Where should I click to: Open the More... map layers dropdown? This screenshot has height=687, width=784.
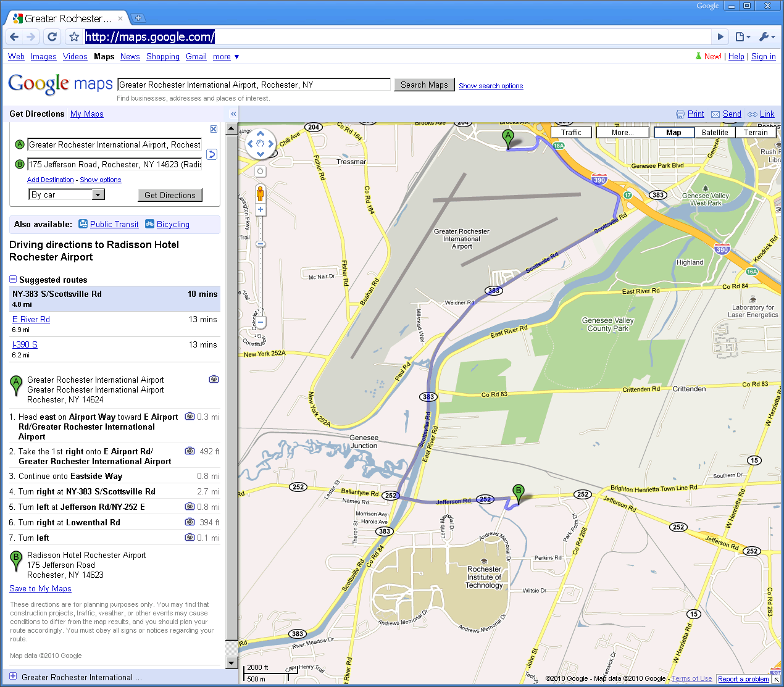pos(622,132)
